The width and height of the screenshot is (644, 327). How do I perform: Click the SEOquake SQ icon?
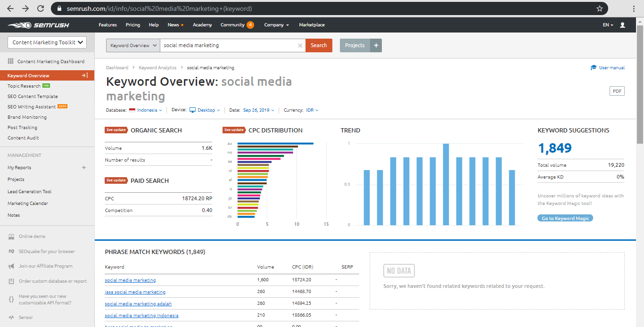tap(11, 252)
